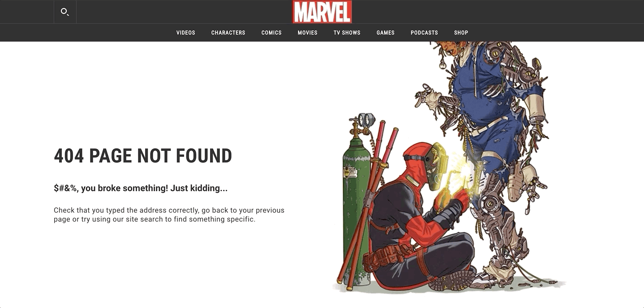
Task: Navigate to the Movies page
Action: [308, 33]
